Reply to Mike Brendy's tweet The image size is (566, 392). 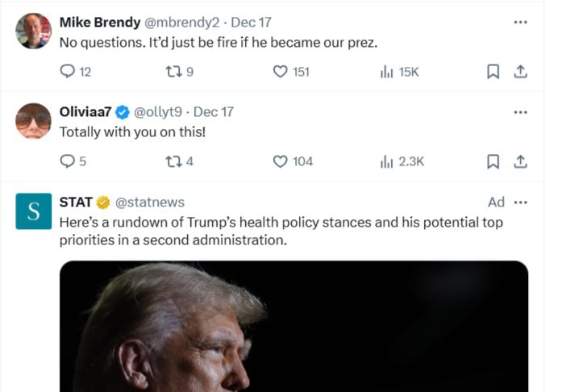68,72
